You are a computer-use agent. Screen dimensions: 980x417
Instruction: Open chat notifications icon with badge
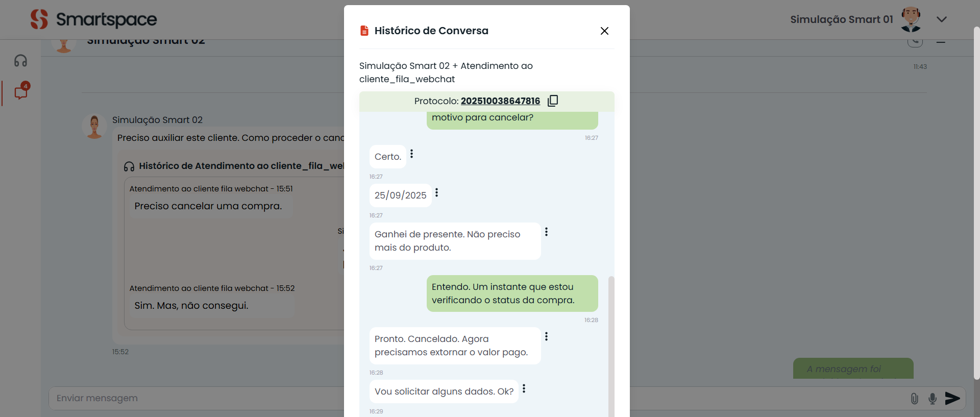21,92
